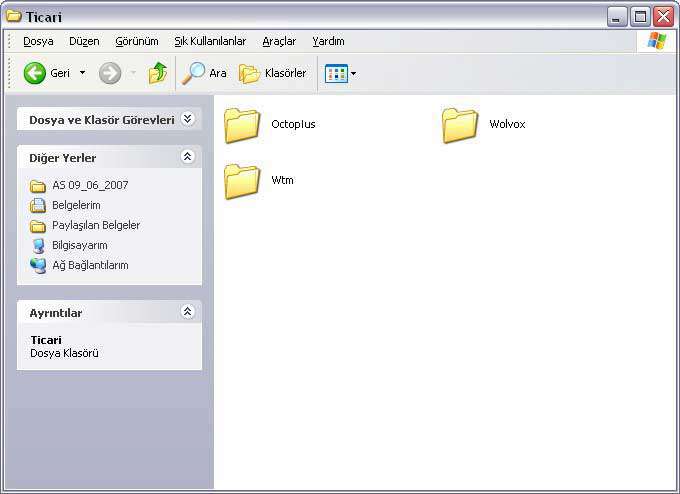
Task: Open the Araçlar menu
Action: 279,41
